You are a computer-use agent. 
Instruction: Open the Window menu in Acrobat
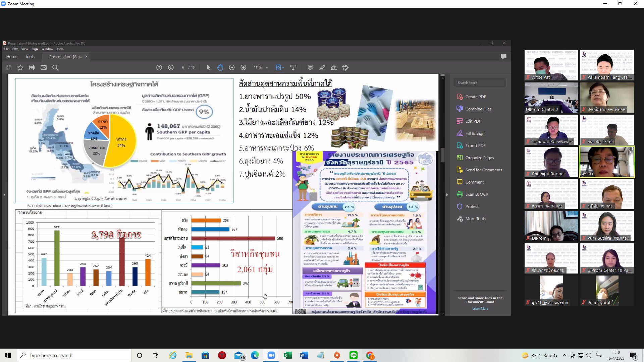[47, 49]
